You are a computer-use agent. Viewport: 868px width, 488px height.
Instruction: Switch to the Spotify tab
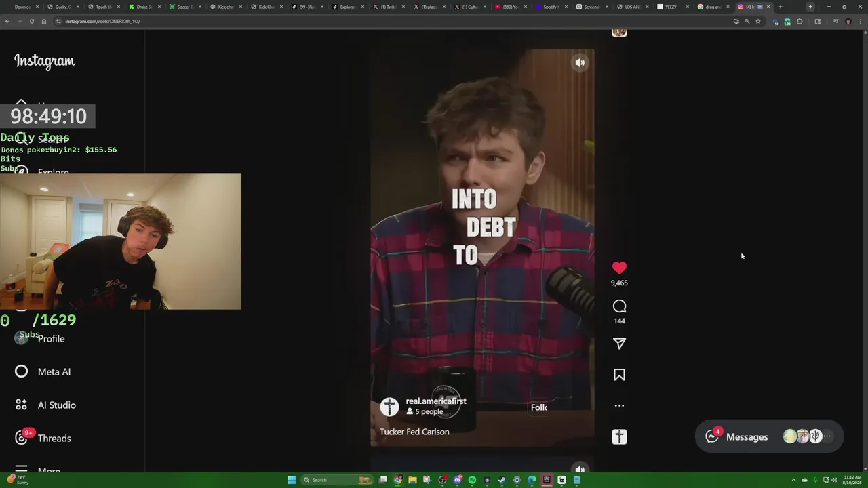click(551, 7)
